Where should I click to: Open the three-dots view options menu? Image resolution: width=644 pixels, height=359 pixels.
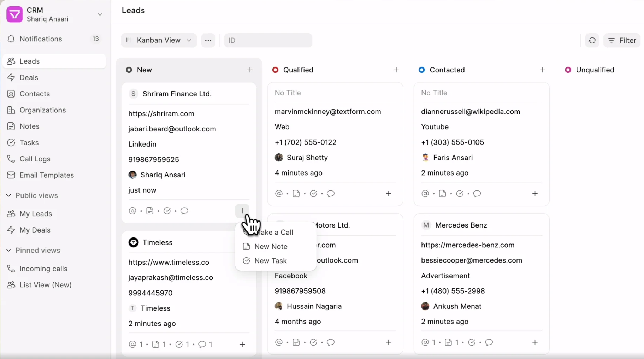[x=208, y=41]
